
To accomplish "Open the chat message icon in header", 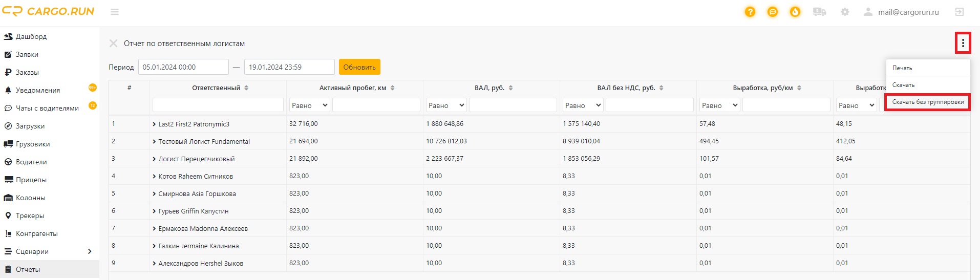I will click(772, 12).
